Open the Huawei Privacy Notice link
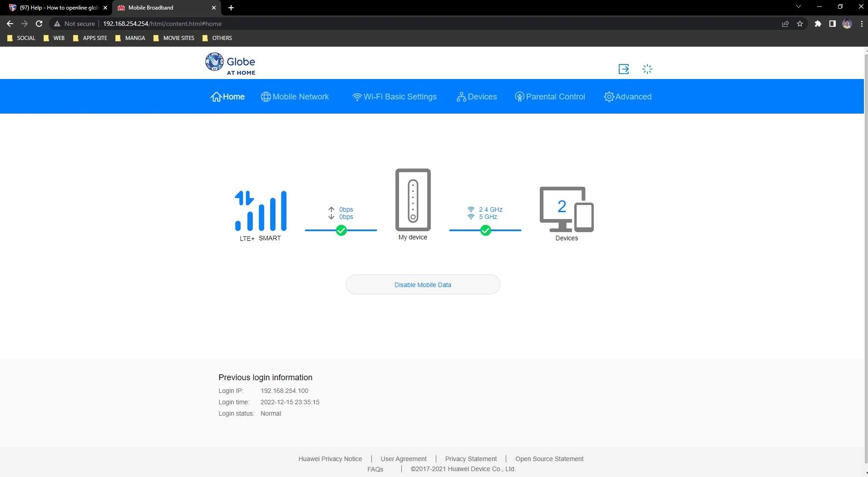The image size is (868, 477). point(330,459)
